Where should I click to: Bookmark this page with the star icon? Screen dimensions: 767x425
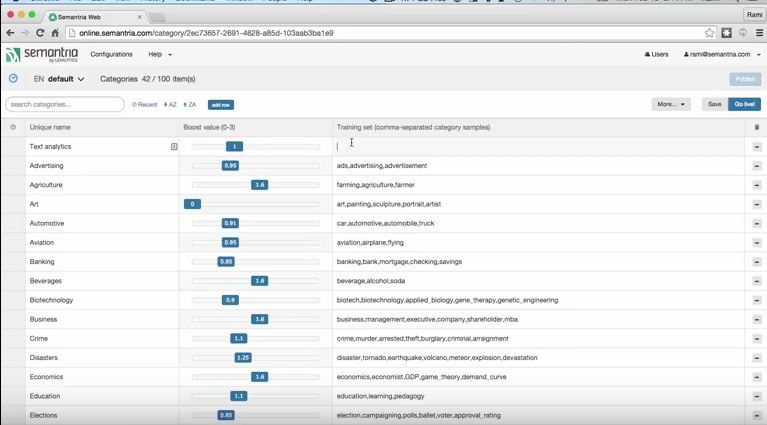point(709,33)
